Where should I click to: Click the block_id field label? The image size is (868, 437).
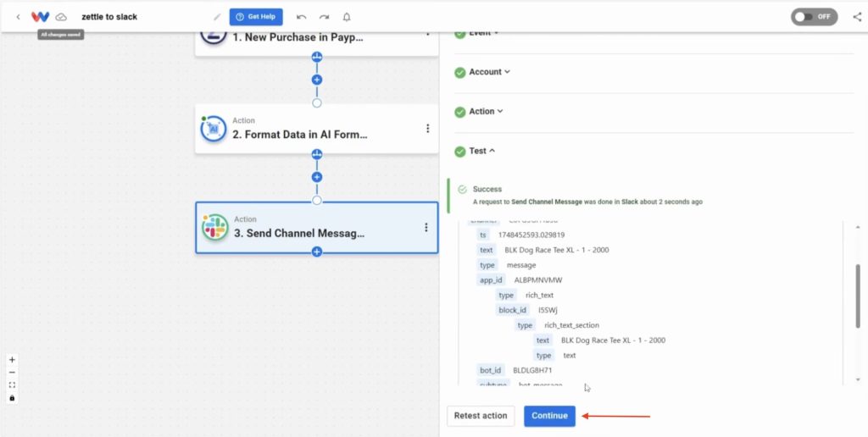[x=512, y=310]
